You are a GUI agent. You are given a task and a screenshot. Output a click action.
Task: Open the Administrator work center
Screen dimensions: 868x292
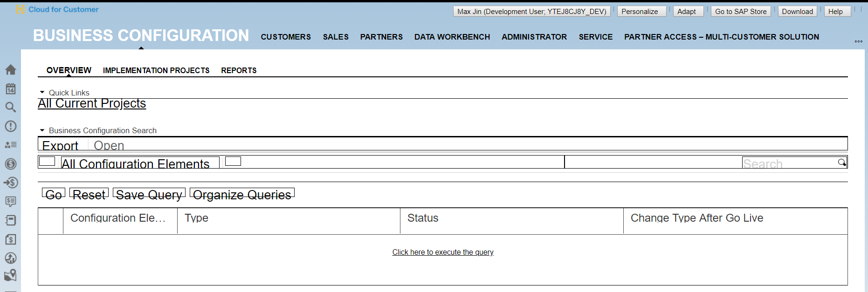pos(534,37)
